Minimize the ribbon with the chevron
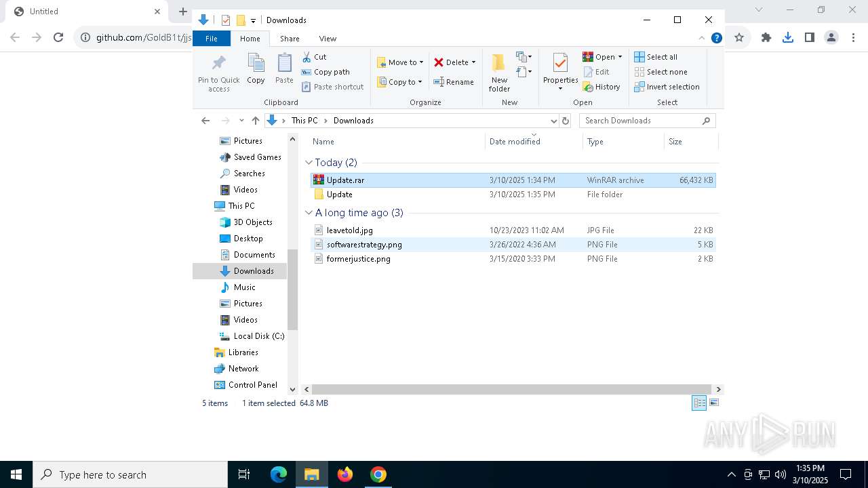Image resolution: width=868 pixels, height=488 pixels. pos(702,38)
